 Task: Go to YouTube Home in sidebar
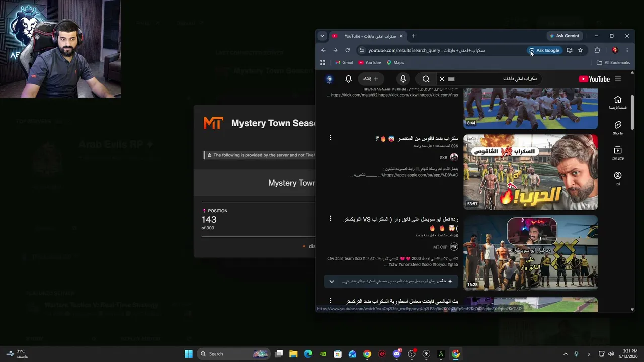(x=618, y=102)
